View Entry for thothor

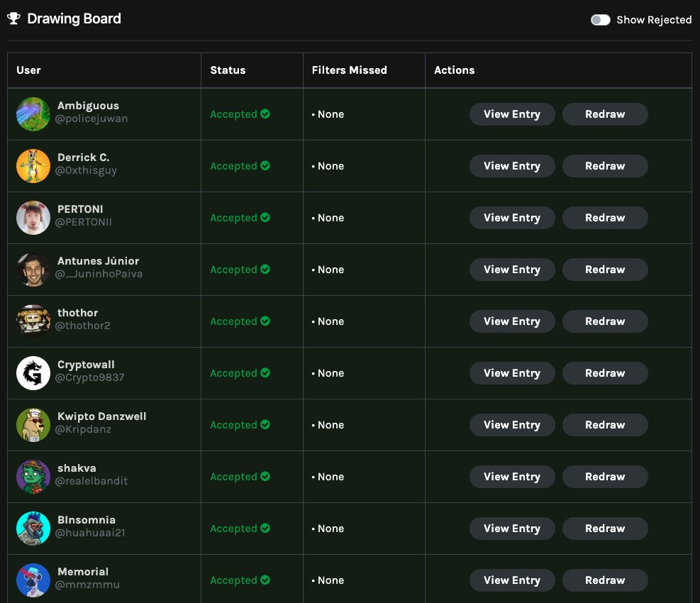tap(512, 321)
